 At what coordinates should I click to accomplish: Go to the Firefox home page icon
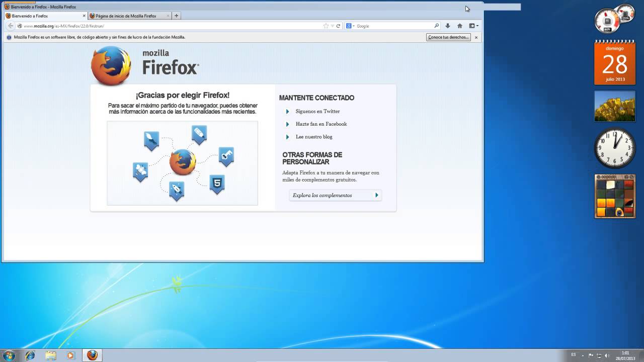coord(459,26)
